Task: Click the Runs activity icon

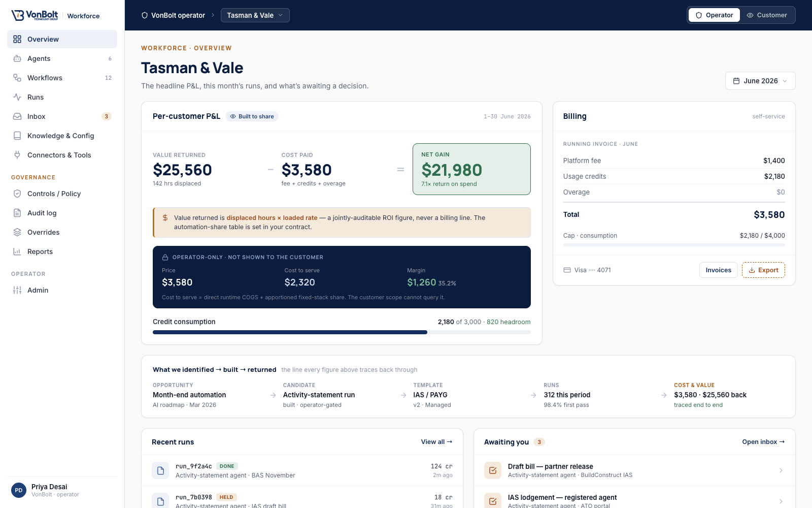Action: [17, 97]
